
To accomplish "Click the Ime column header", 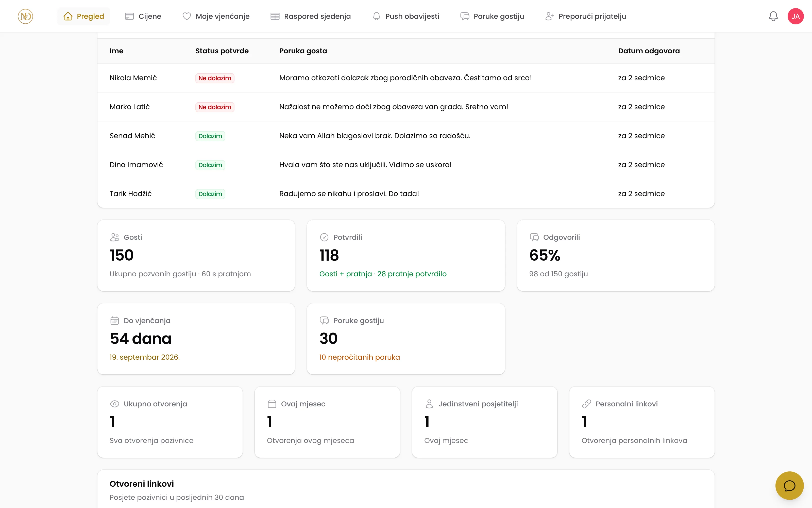I will pos(116,51).
